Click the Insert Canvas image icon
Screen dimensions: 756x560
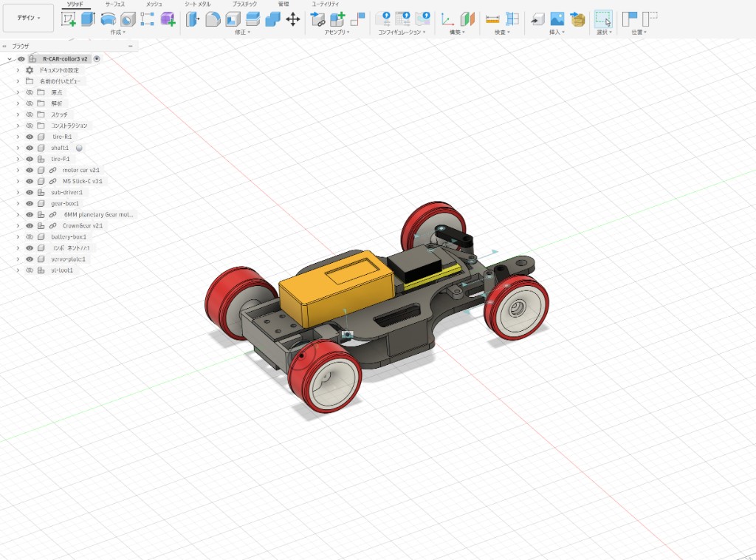[x=557, y=19]
